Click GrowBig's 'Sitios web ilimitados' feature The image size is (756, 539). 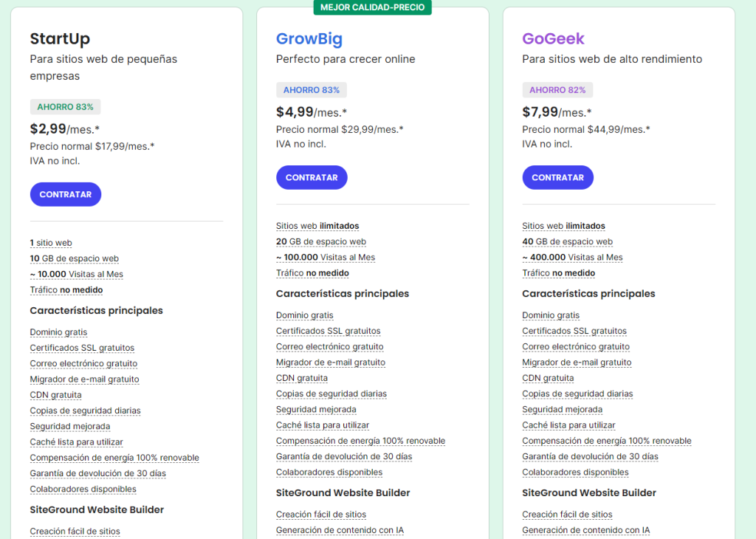pos(317,226)
